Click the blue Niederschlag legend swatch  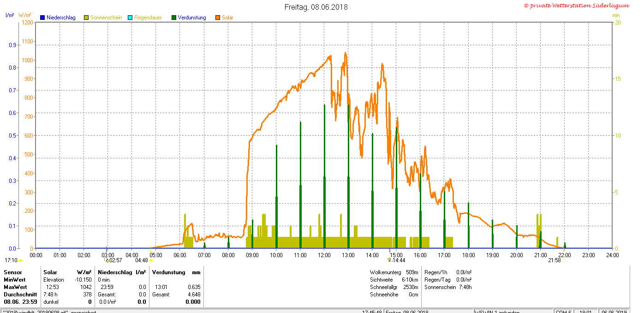[x=42, y=18]
